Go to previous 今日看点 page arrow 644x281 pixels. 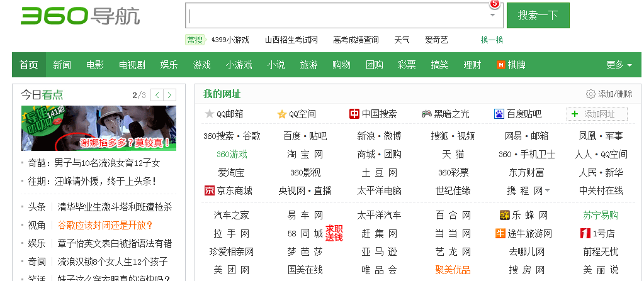(157, 95)
